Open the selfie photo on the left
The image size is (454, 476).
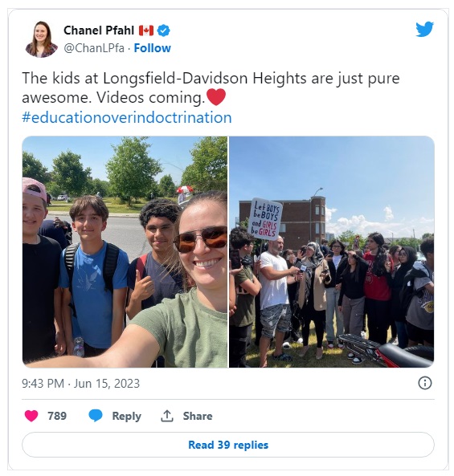(x=125, y=252)
